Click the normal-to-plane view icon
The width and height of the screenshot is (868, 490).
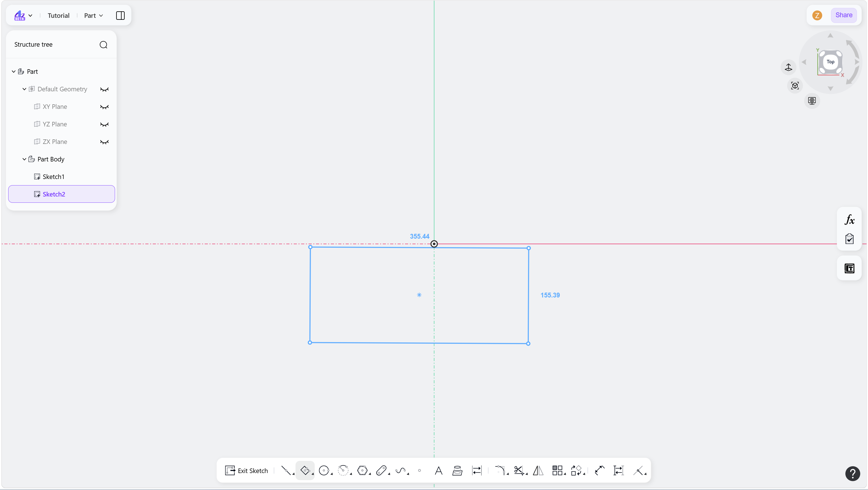pos(789,67)
